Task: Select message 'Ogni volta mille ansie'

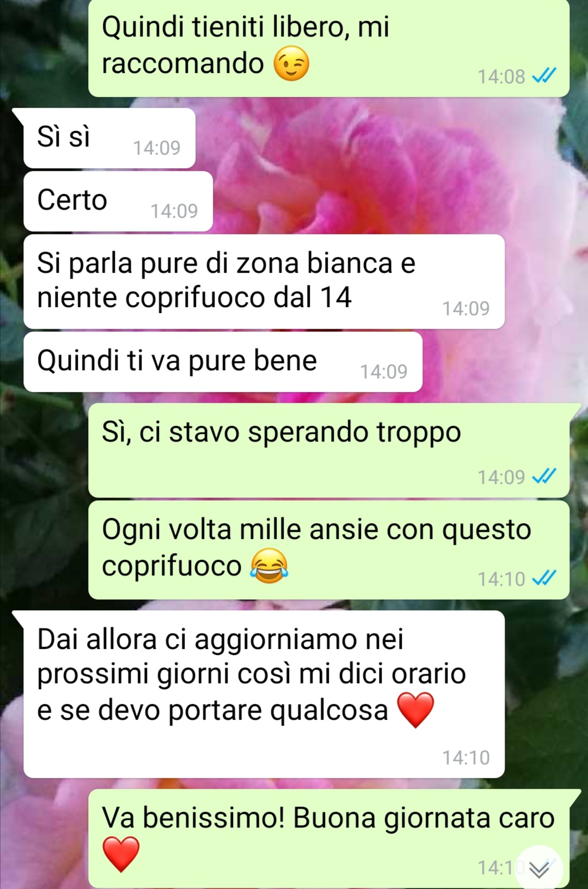Action: [x=329, y=550]
